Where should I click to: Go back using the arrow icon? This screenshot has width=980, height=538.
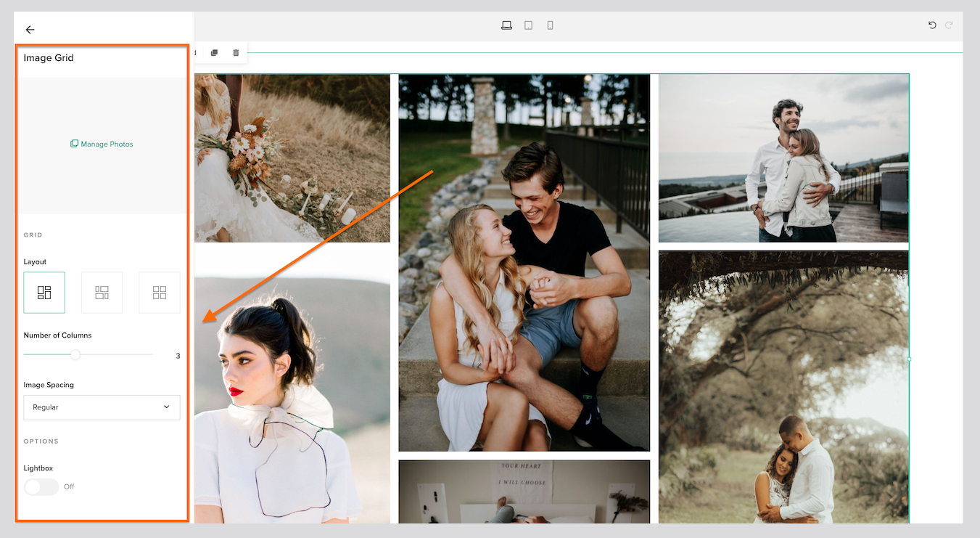tap(30, 30)
